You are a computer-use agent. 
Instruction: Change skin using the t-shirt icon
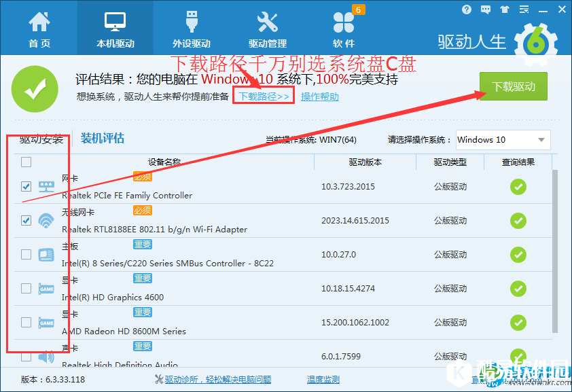tap(503, 9)
